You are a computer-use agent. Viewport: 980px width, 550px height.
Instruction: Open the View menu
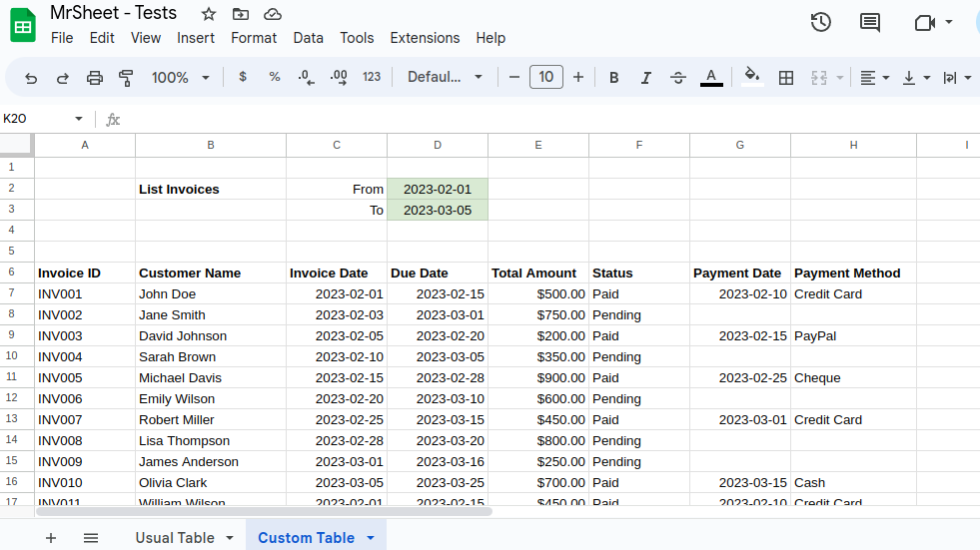146,38
